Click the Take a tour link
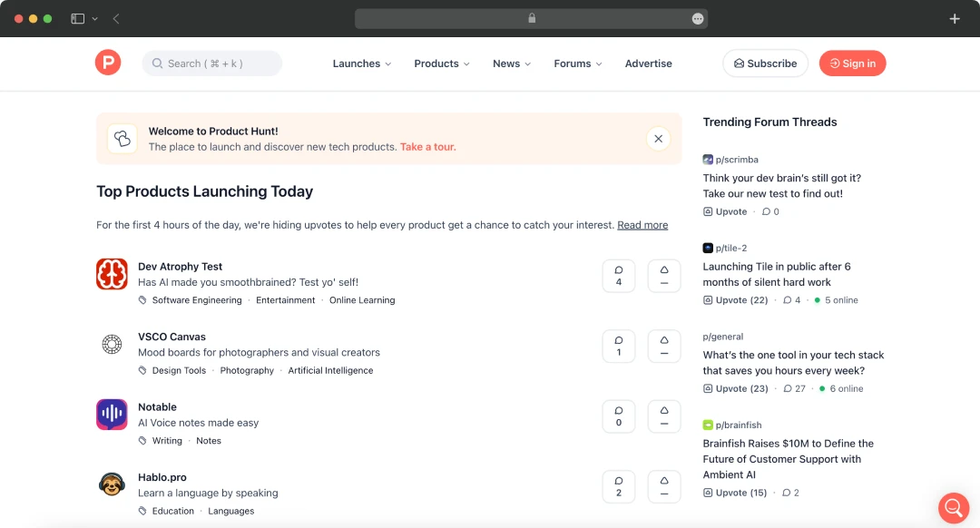The image size is (980, 528). coord(428,147)
